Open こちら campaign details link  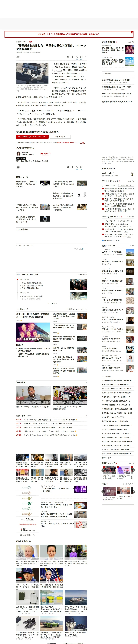83,143
